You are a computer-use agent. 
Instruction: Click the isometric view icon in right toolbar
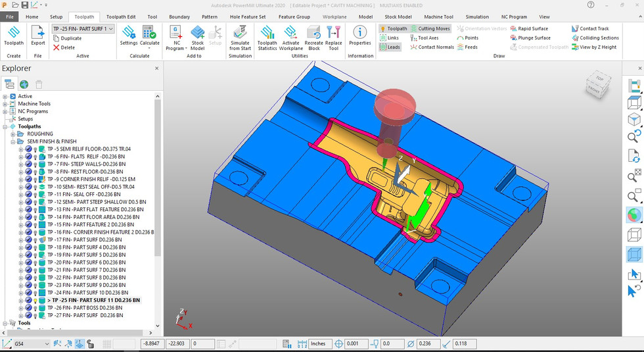point(634,120)
